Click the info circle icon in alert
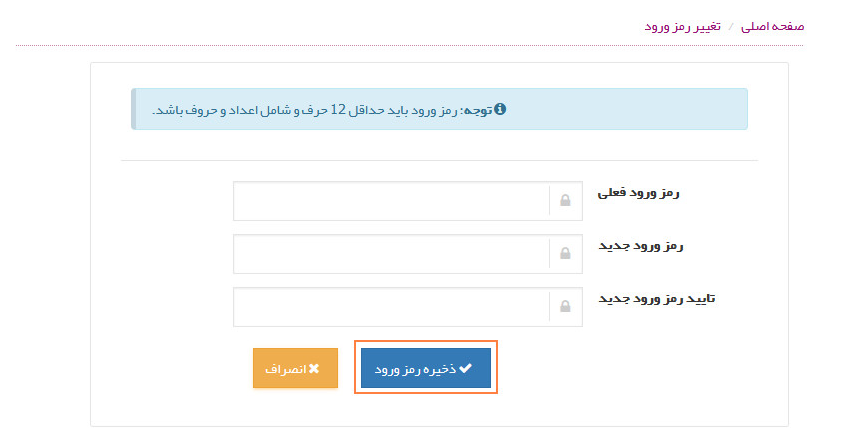This screenshot has height=446, width=844. (501, 109)
